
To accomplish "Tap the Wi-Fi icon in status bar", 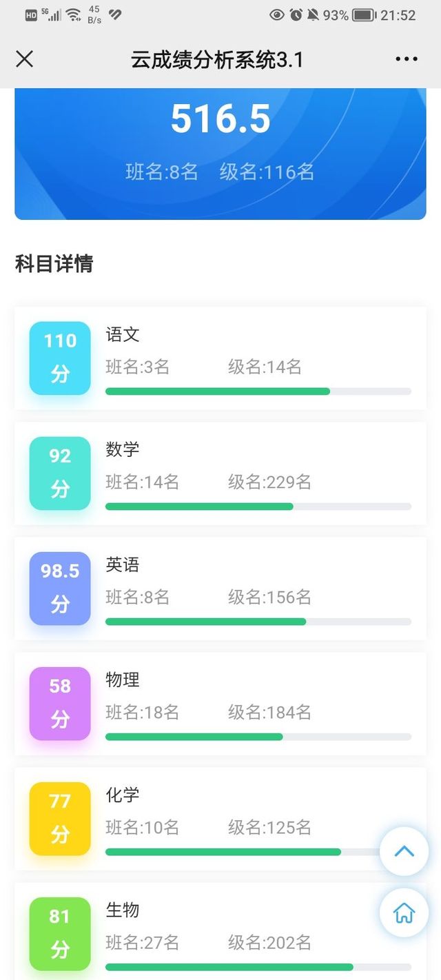I will tap(74, 14).
